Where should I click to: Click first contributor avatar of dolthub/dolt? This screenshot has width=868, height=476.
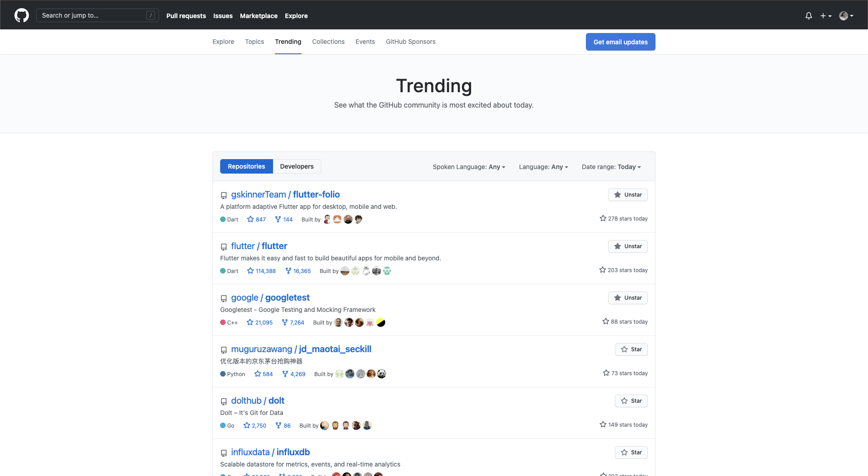(325, 425)
